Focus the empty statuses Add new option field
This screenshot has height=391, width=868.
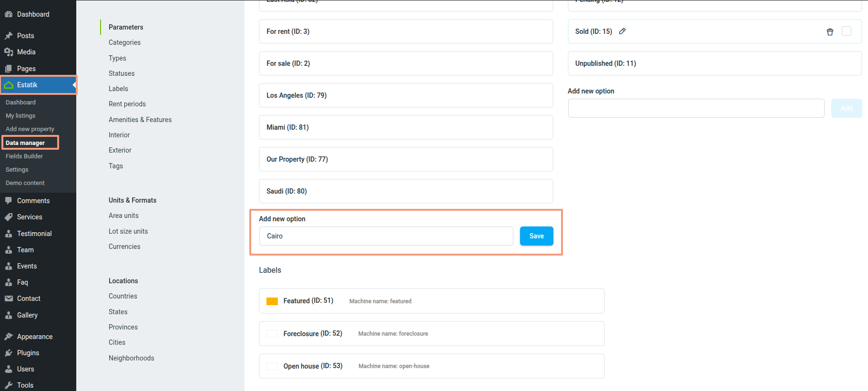(696, 108)
